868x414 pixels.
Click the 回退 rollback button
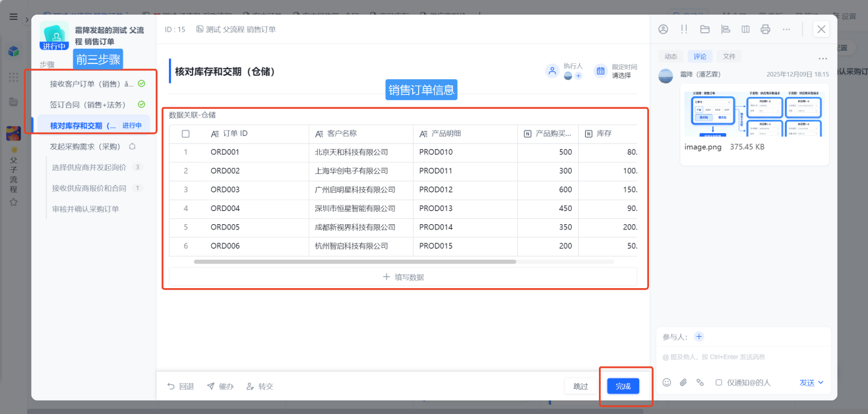[180, 386]
